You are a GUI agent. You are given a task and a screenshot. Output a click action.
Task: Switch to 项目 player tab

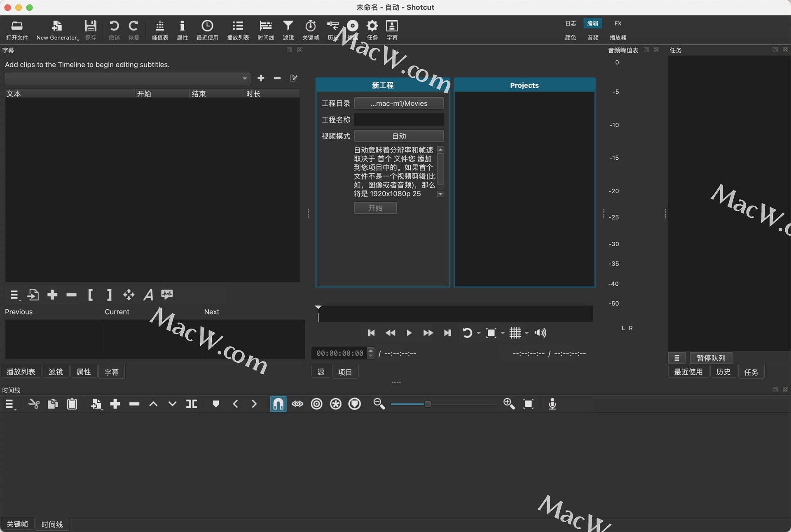[345, 372]
